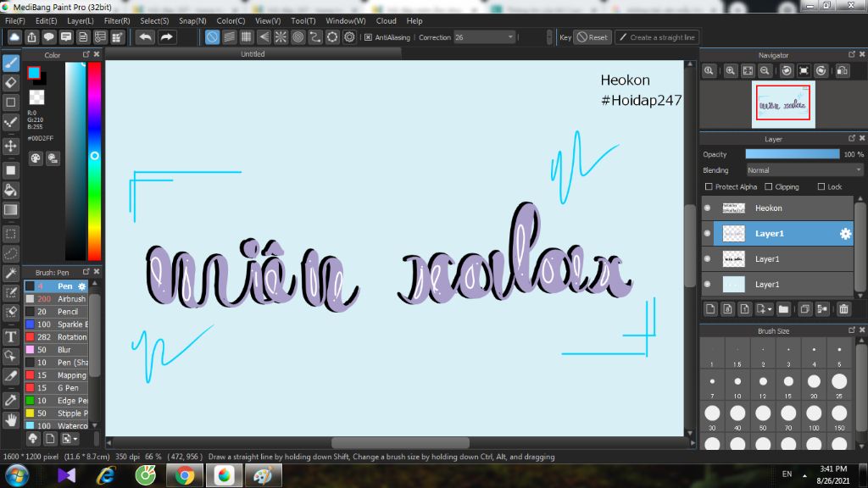This screenshot has width=868, height=488.
Task: Select the Eraser tool
Action: click(x=11, y=83)
